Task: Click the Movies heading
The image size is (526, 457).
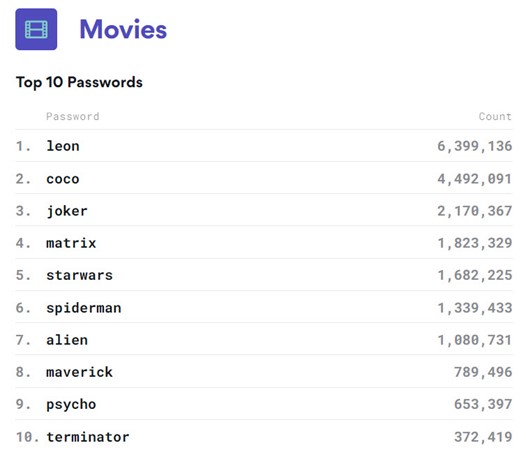Action: 123,30
